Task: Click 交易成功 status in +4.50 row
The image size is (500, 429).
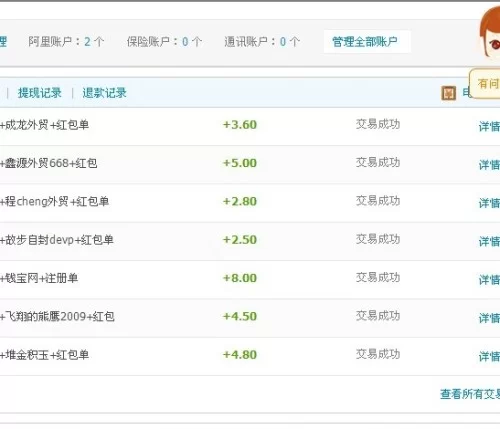Action: click(378, 316)
